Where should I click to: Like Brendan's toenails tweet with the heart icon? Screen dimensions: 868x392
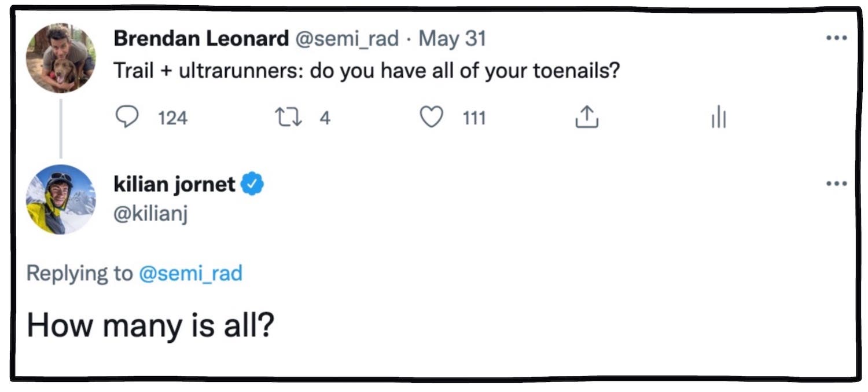pyautogui.click(x=431, y=117)
